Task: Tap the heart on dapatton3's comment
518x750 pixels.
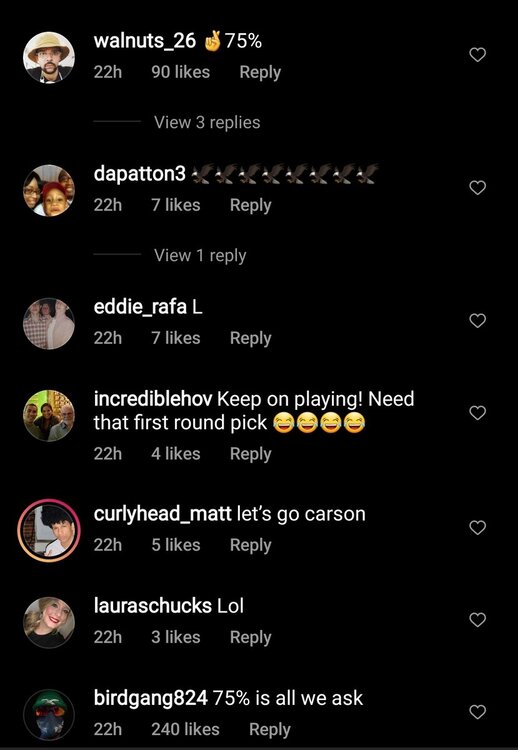Action: pyautogui.click(x=477, y=188)
